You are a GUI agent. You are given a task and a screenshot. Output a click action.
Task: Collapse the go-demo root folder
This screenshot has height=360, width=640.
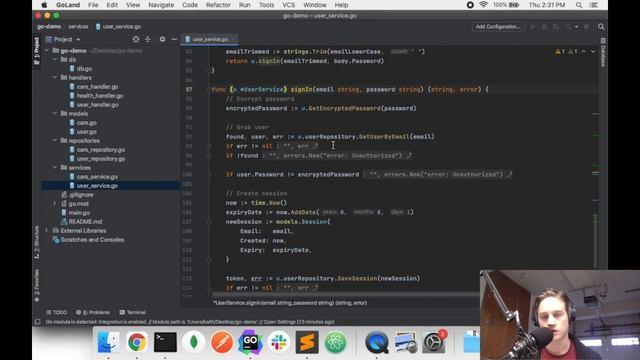47,51
